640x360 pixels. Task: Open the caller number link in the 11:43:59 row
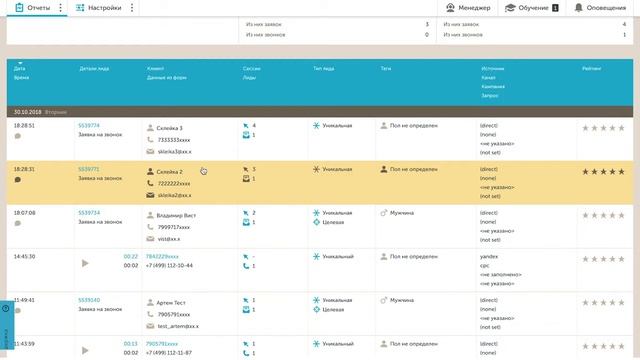162,344
